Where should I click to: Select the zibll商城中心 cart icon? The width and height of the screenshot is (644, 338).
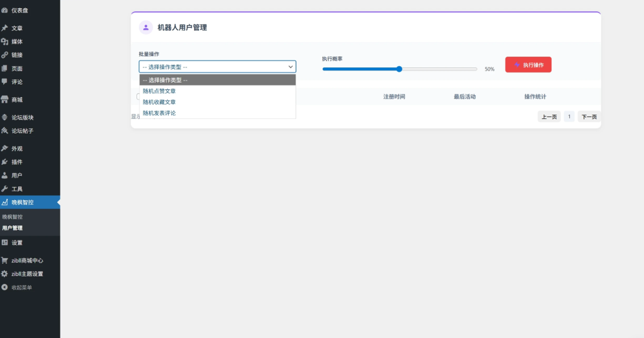point(4,261)
